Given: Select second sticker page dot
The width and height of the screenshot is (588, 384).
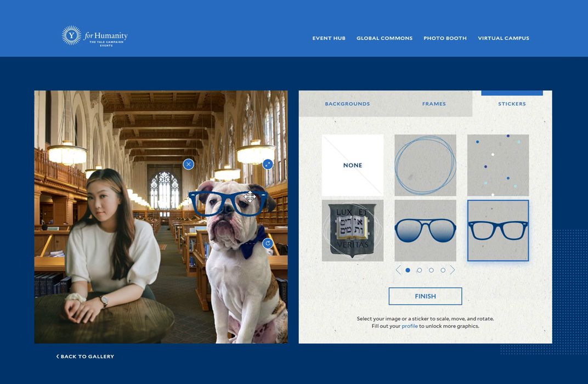Looking at the screenshot, I should (x=420, y=270).
